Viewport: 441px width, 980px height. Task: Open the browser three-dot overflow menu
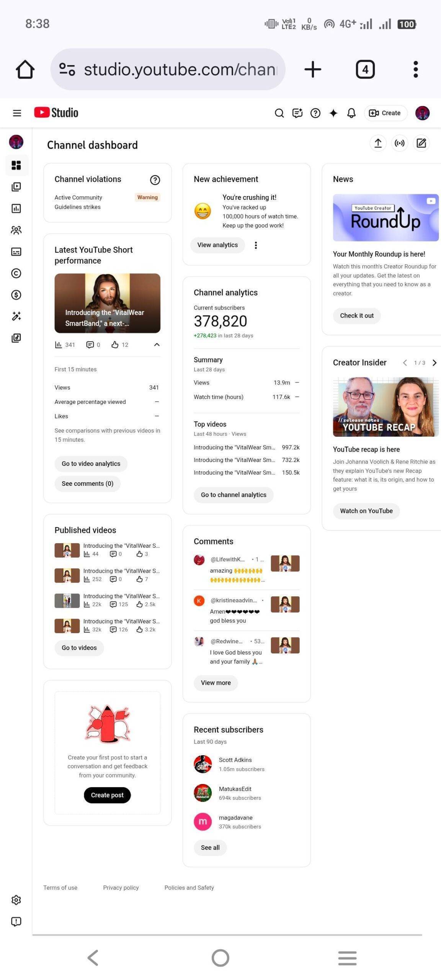tap(415, 69)
